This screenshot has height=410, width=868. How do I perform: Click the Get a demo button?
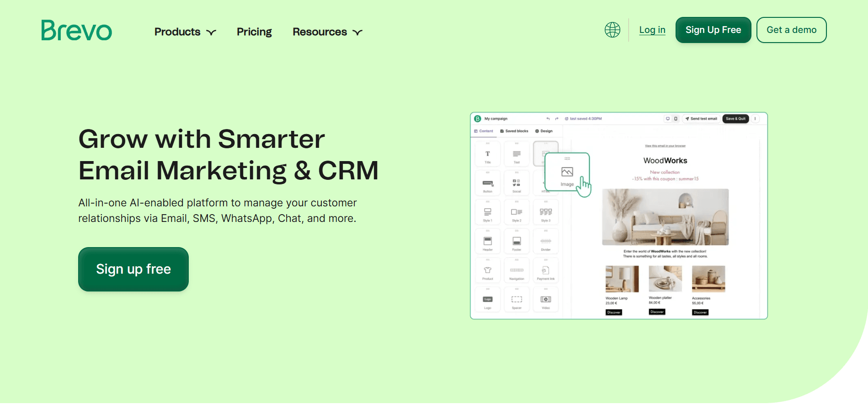pos(791,30)
